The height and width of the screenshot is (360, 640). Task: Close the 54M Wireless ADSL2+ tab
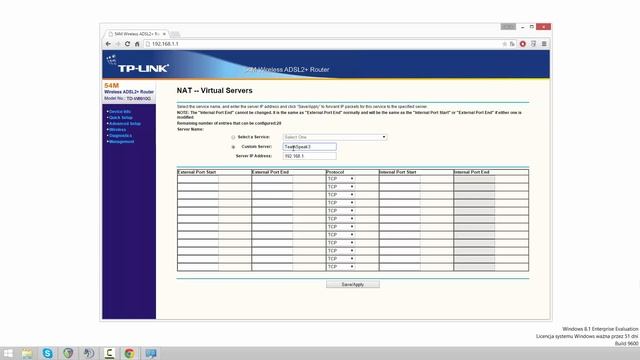164,34
